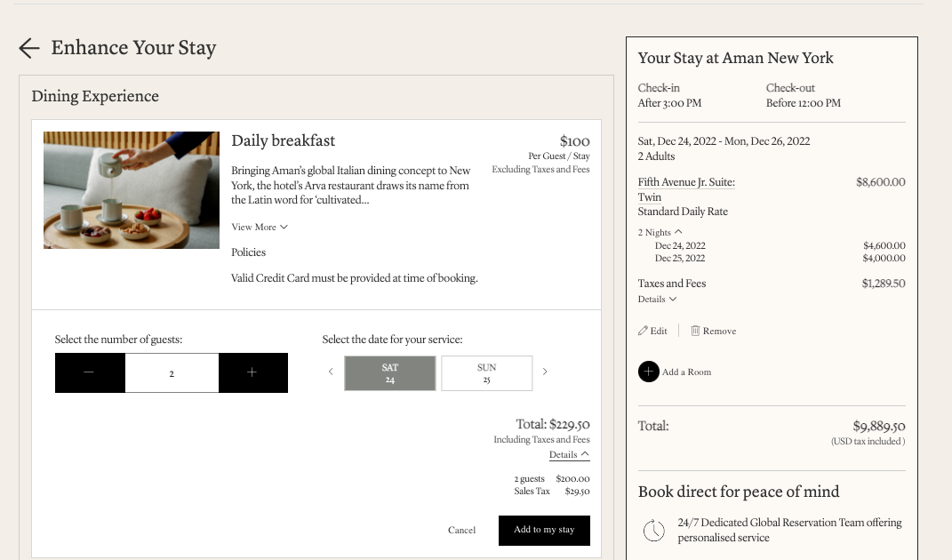This screenshot has width=952, height=560.
Task: Collapse the total price Details breakdown
Action: (x=569, y=455)
